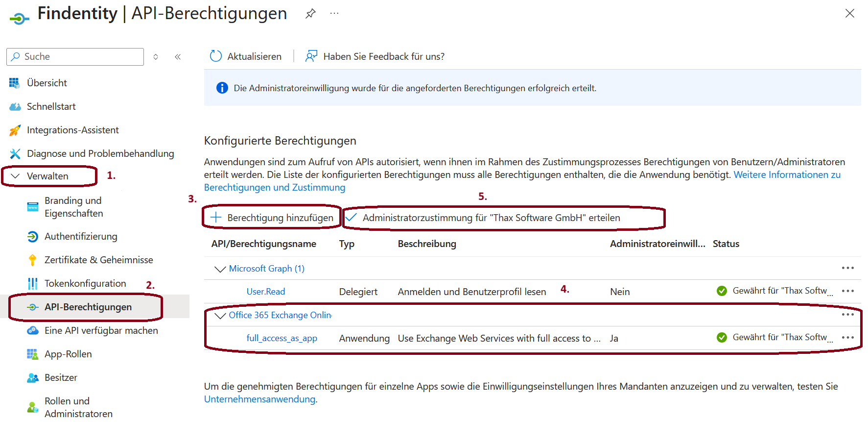
Task: Click the API-Berechtigungen sidebar icon
Action: tap(33, 307)
